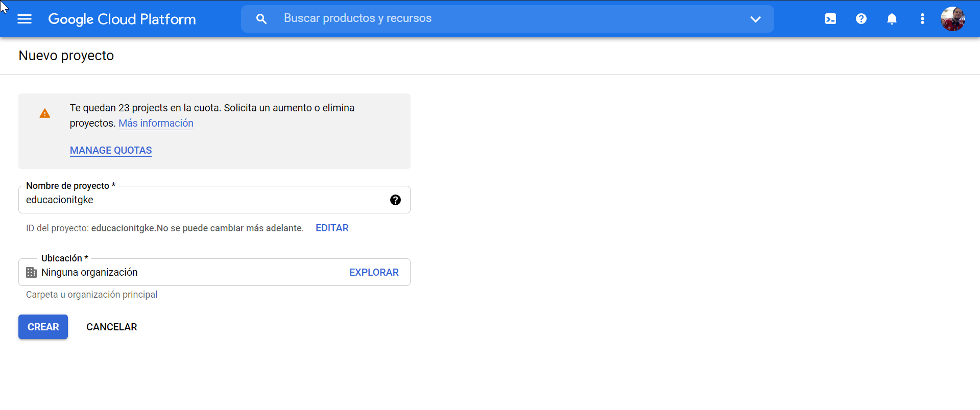Click into the Nombre de proyecto field
980x410 pixels.
click(x=214, y=200)
